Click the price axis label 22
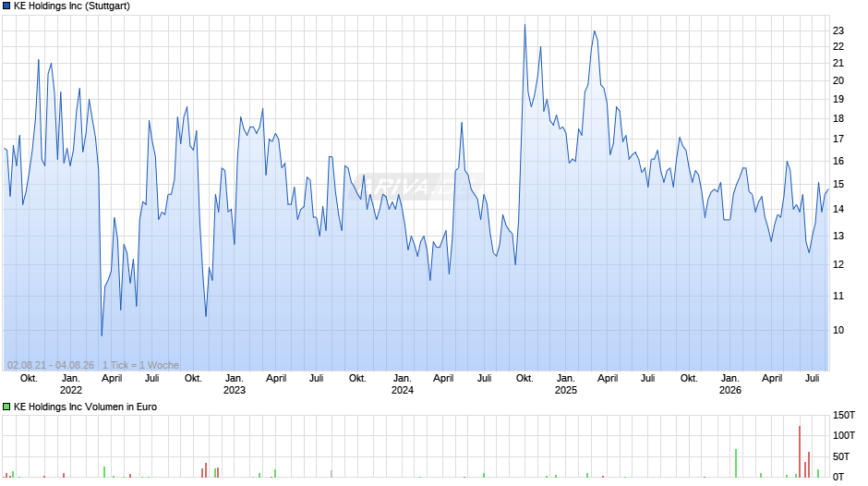 click(838, 46)
